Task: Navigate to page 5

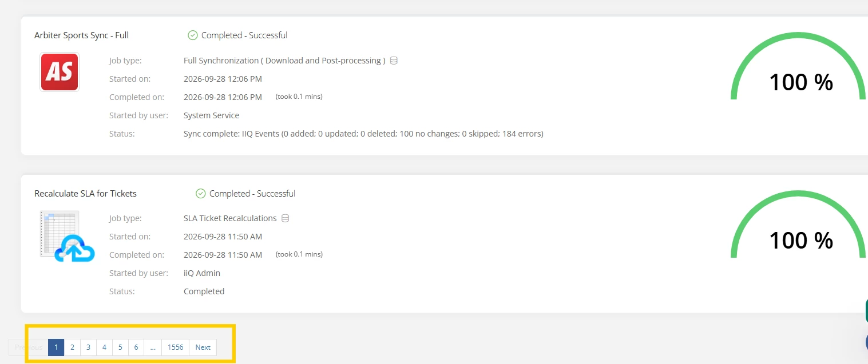Action: [120, 347]
